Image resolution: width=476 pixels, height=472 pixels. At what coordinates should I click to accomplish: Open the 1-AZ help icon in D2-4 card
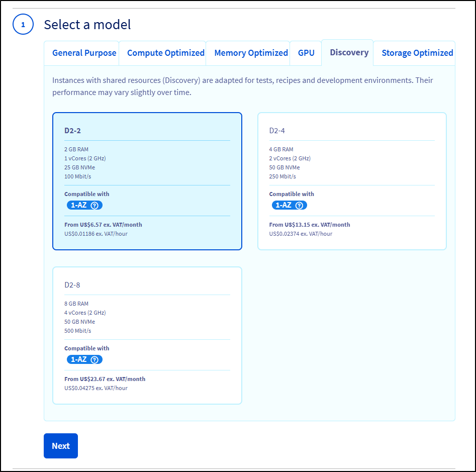(299, 205)
